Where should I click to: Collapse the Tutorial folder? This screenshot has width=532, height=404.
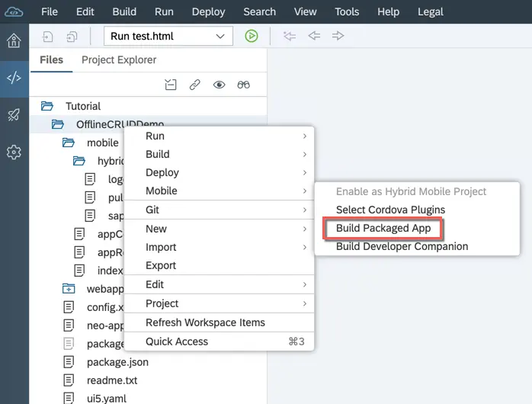click(47, 106)
